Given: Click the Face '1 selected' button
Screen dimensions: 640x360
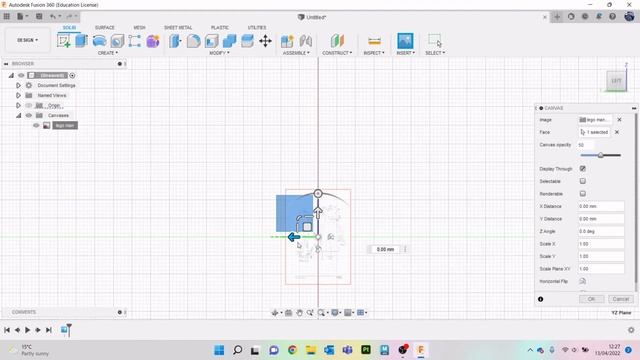Looking at the screenshot, I should point(594,132).
